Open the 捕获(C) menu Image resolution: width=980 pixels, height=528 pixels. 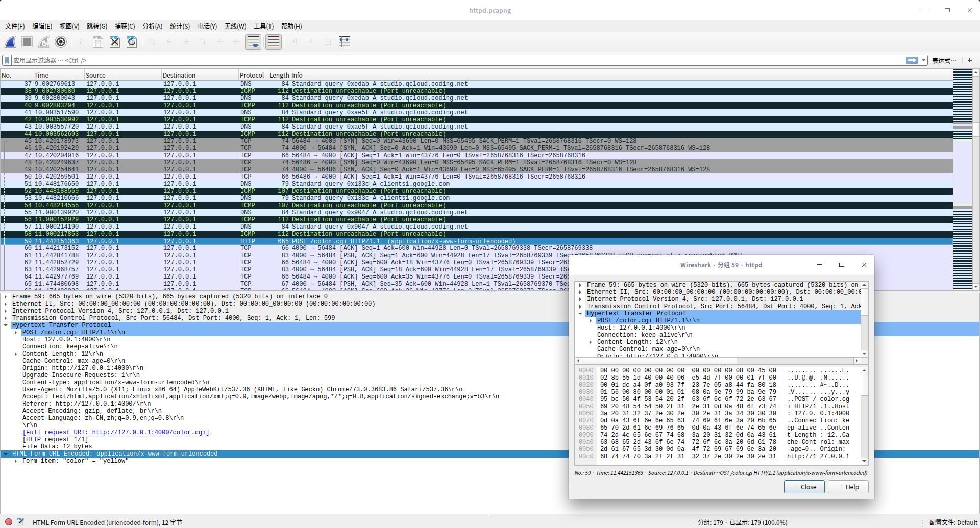pos(125,26)
